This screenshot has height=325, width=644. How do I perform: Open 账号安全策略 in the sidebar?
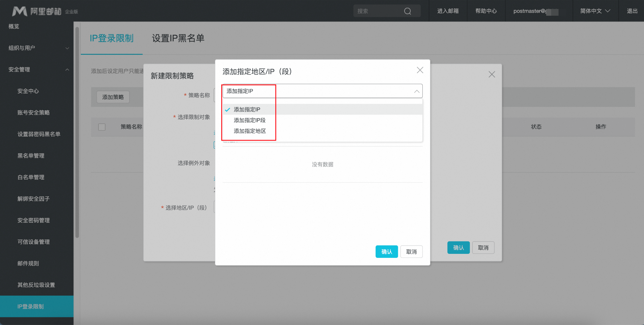pyautogui.click(x=37, y=113)
